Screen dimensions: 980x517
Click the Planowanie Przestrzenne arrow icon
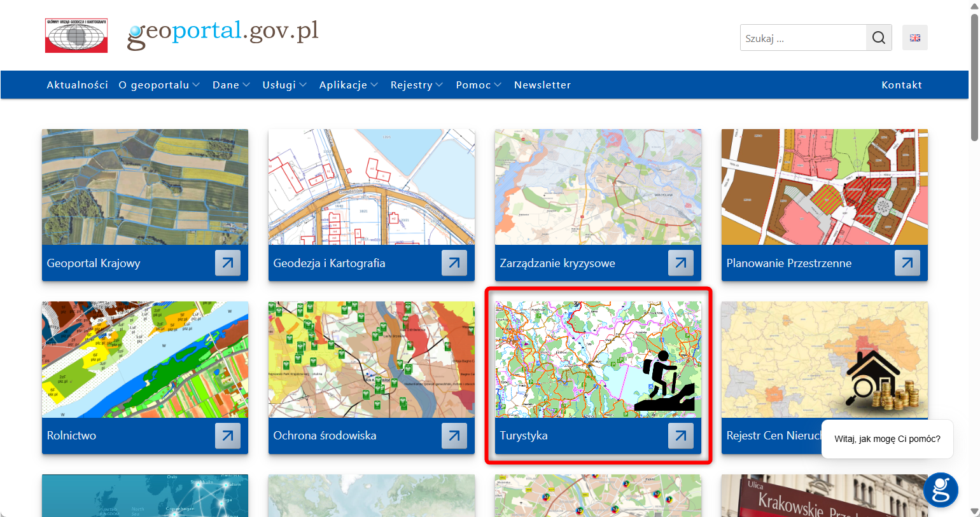[x=906, y=263]
